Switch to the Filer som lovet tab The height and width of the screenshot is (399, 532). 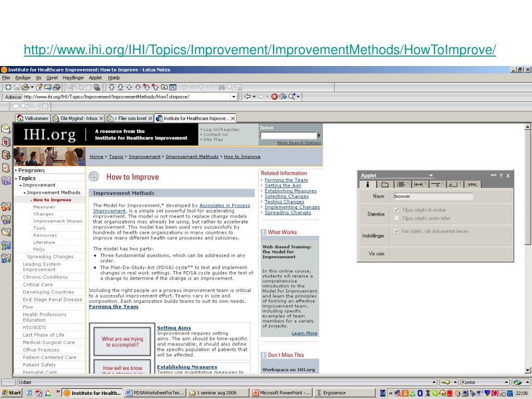[x=129, y=118]
